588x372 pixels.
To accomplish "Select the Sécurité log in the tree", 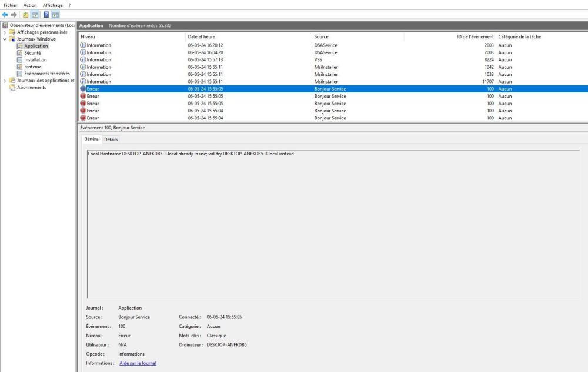I will tap(32, 53).
